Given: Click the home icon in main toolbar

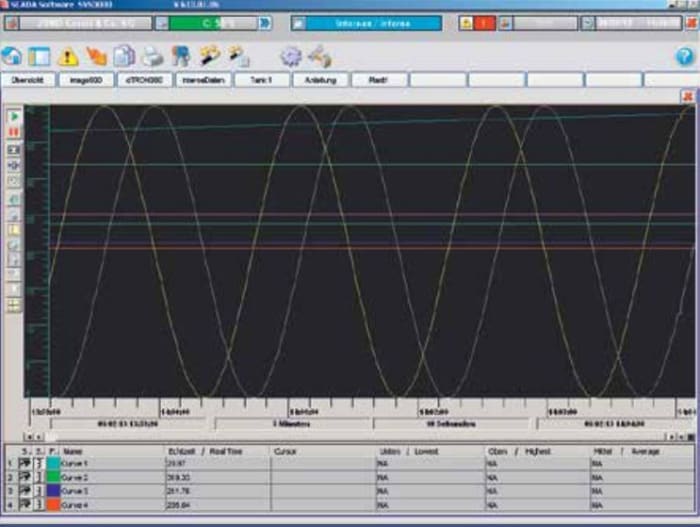Looking at the screenshot, I should pyautogui.click(x=12, y=56).
